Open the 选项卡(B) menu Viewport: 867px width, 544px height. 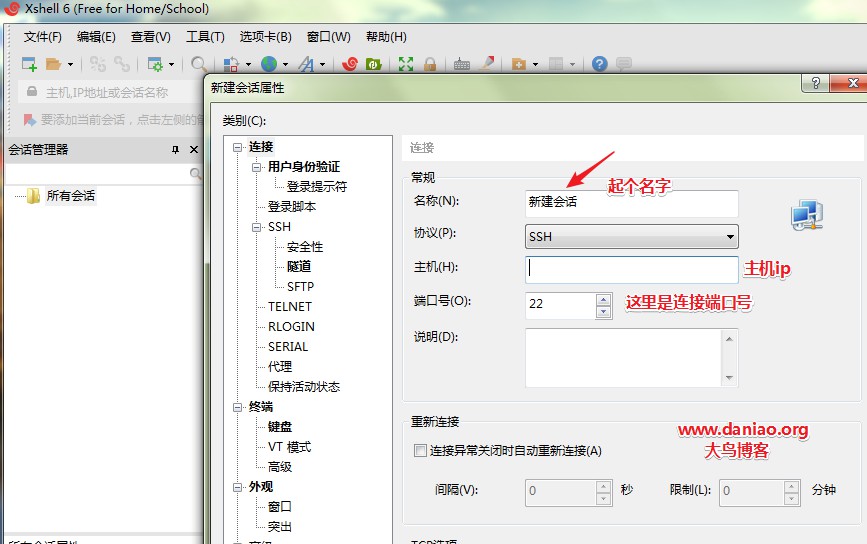(x=265, y=37)
